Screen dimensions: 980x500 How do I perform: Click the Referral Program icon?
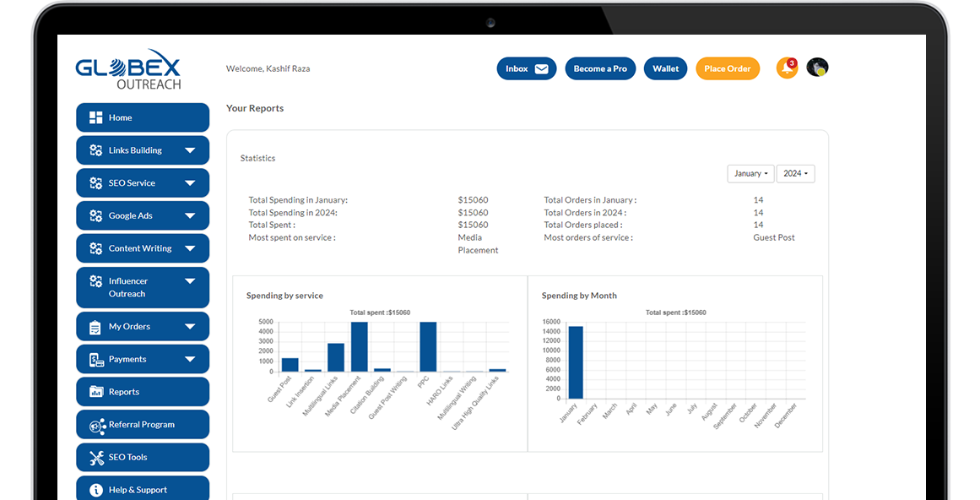[96, 425]
